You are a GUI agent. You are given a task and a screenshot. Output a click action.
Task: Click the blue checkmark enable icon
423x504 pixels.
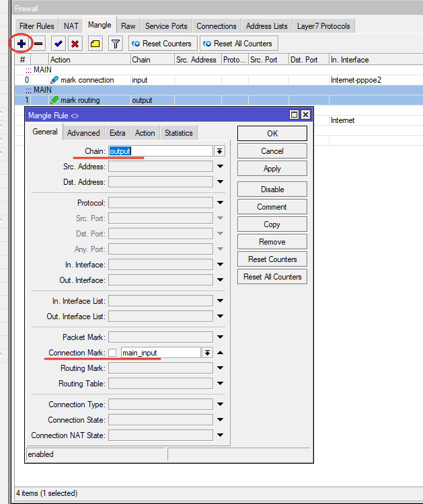tap(59, 44)
